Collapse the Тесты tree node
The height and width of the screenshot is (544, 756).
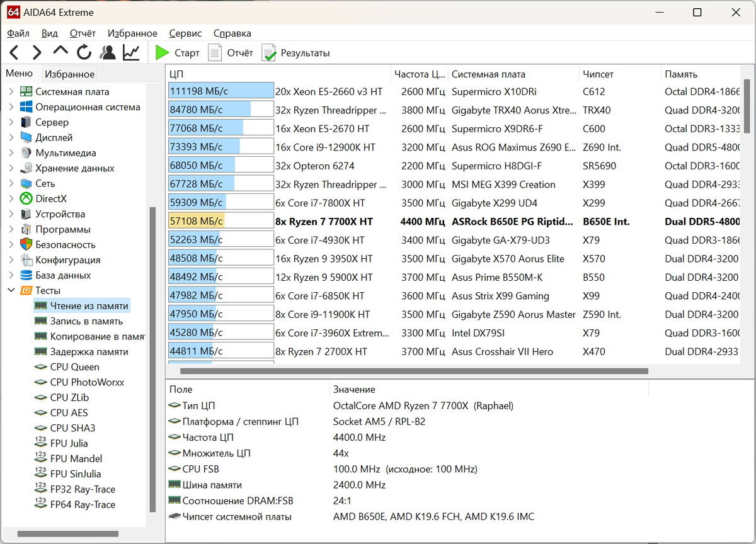pos(10,290)
